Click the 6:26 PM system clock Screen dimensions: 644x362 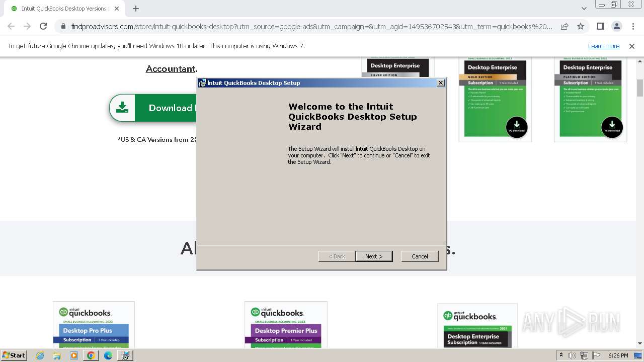[618, 355]
